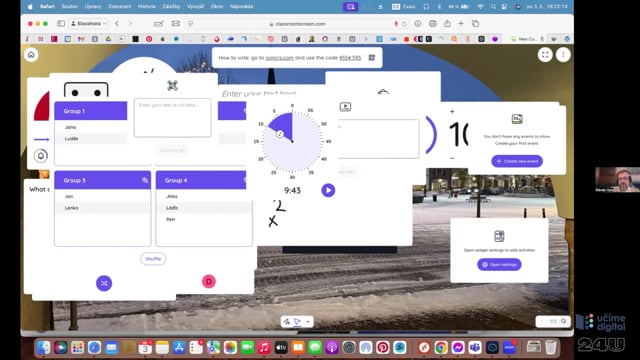
Task: Open the Záložky menu
Action: point(171,7)
